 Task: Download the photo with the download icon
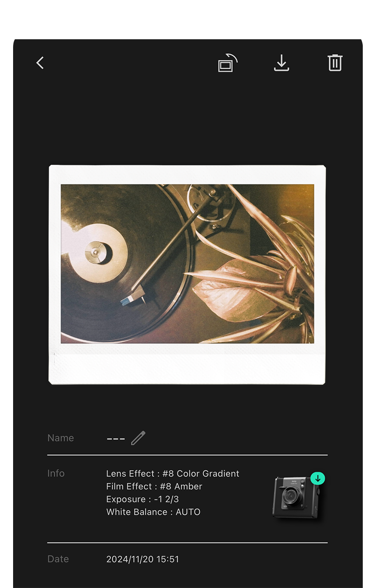tap(281, 63)
